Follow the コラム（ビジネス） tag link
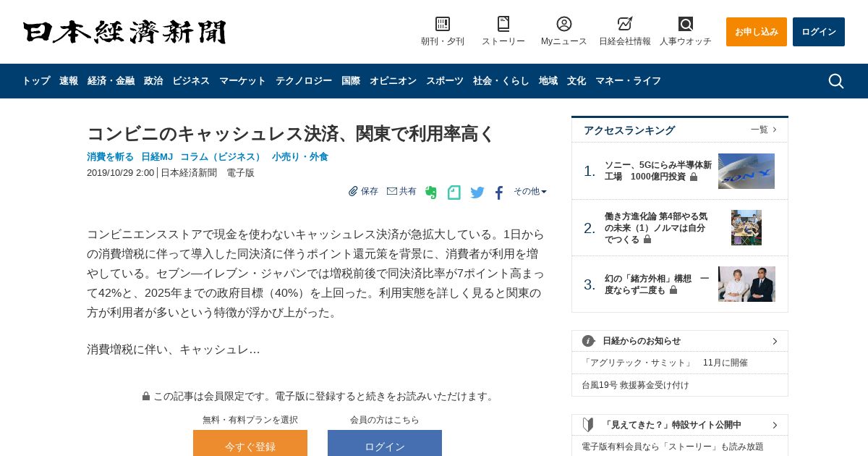 [x=222, y=156]
